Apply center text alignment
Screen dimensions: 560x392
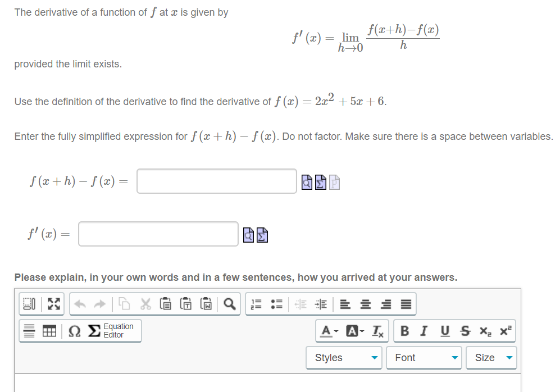tap(365, 303)
